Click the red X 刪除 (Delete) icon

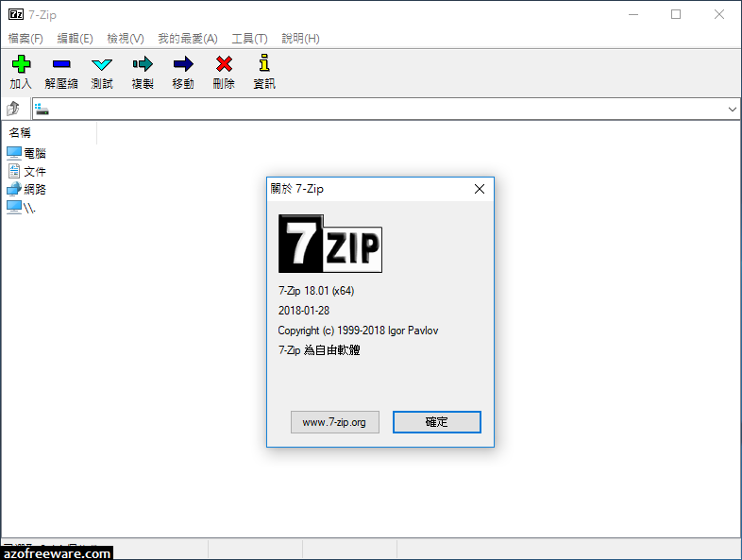224,64
